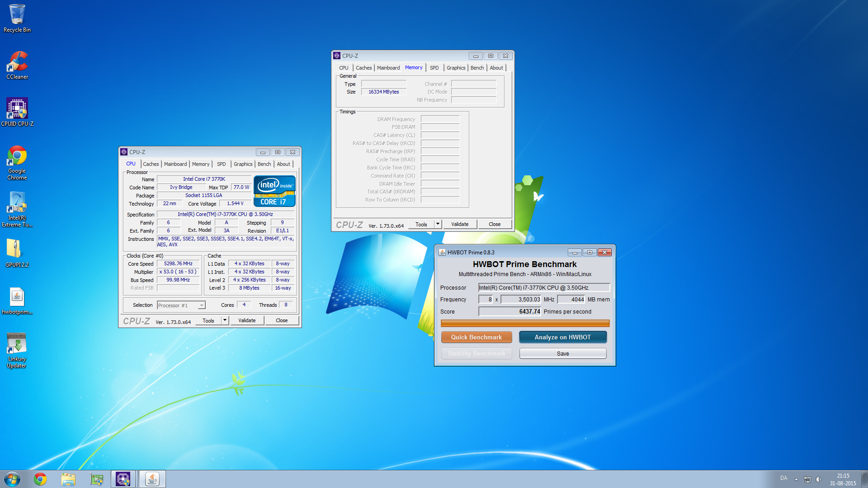Click the HWBOT Prime Java title icon

[x=442, y=252]
